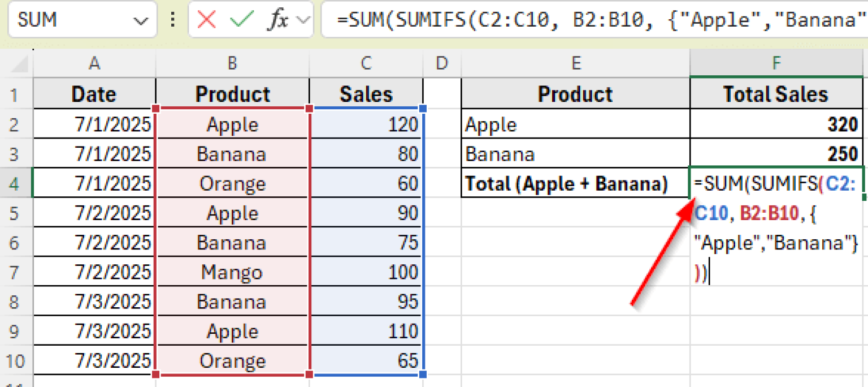868x387 pixels.
Task: Select the Total Sales header cell
Action: click(x=775, y=94)
